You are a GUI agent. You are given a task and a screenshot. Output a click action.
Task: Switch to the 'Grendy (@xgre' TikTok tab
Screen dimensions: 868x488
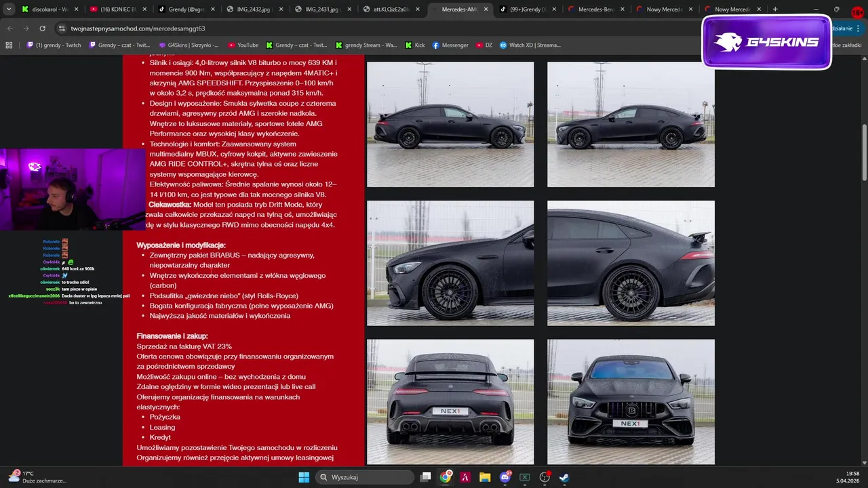[x=186, y=9]
